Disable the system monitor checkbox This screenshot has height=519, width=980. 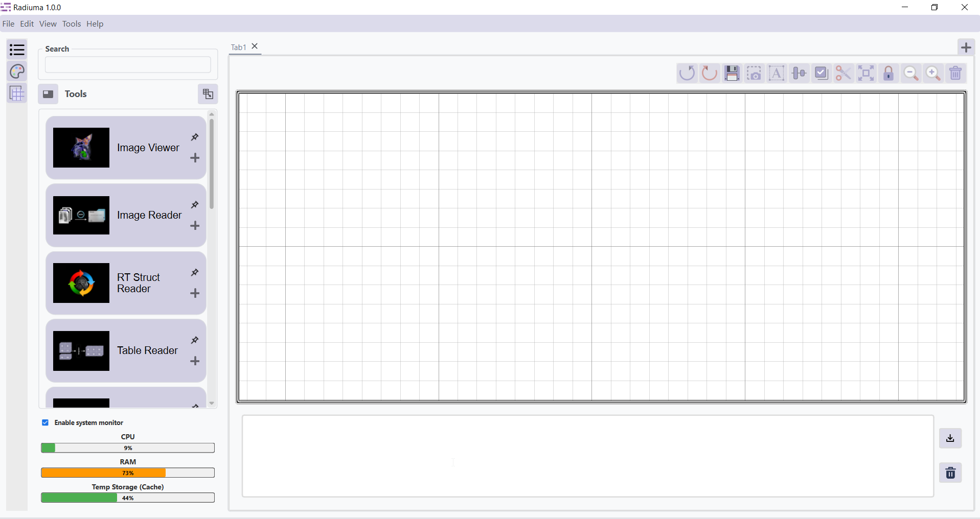click(x=45, y=422)
